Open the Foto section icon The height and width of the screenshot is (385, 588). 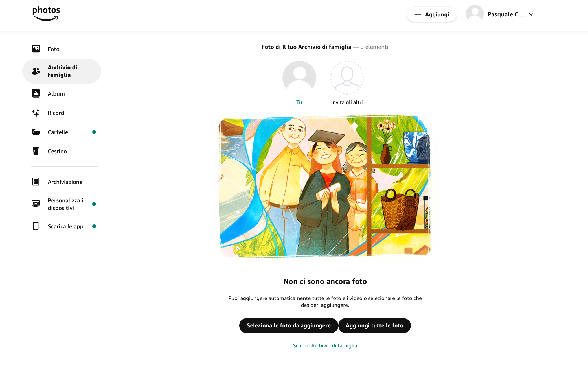click(x=36, y=49)
